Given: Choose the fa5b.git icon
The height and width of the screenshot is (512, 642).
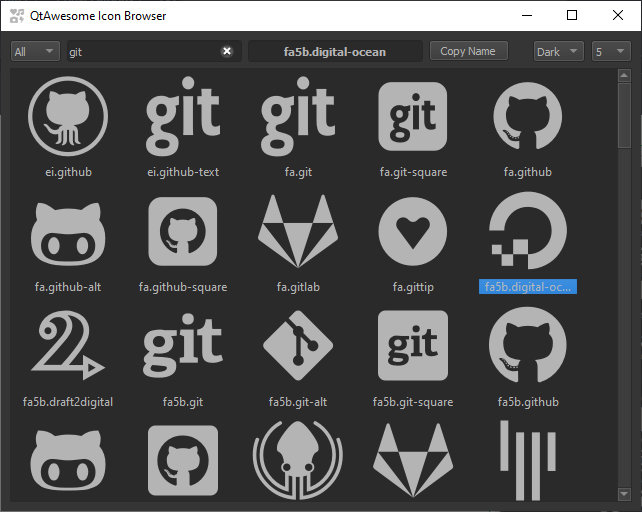Looking at the screenshot, I should (183, 345).
